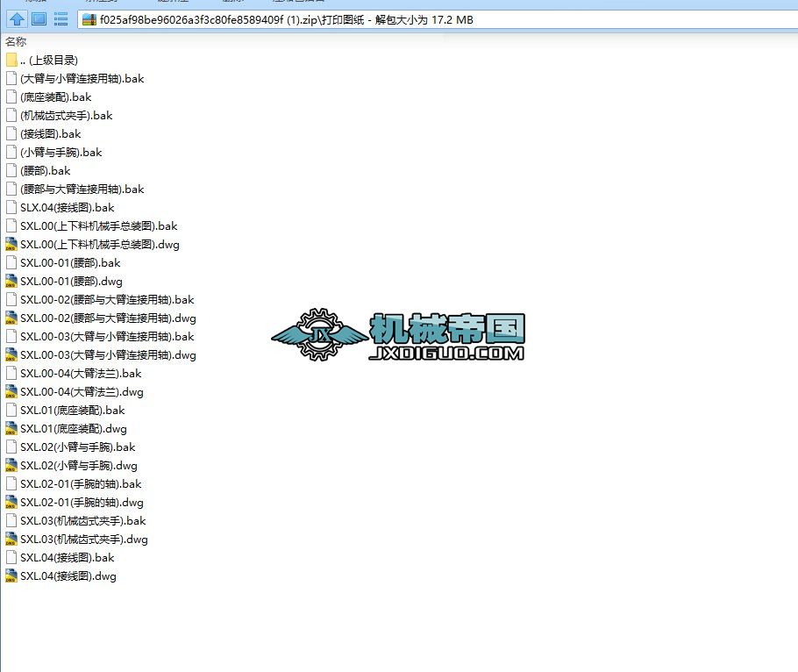Switch to the list view icon
The height and width of the screenshot is (672, 798).
coord(61,20)
